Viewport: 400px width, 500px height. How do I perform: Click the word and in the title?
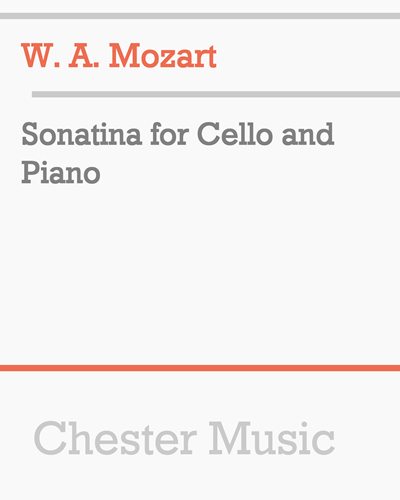(308, 134)
